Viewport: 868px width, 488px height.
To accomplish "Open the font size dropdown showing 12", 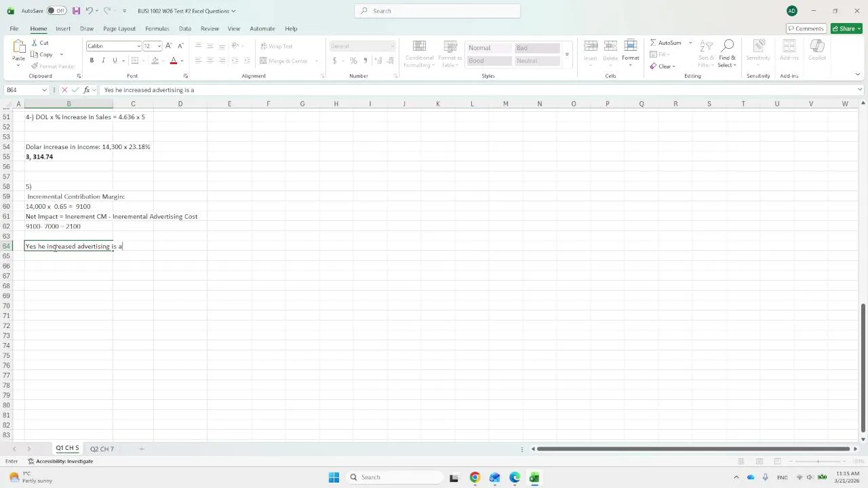I will tap(159, 46).
